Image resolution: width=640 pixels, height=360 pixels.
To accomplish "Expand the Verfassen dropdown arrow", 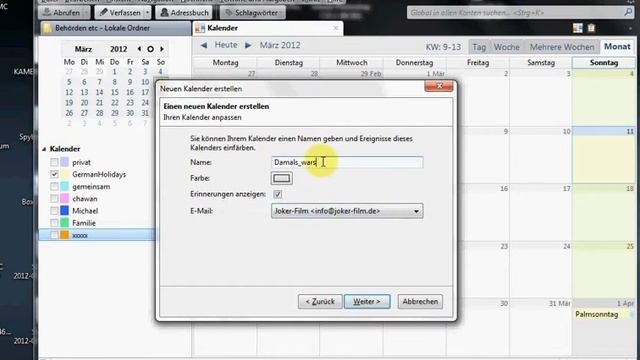I will (x=147, y=13).
